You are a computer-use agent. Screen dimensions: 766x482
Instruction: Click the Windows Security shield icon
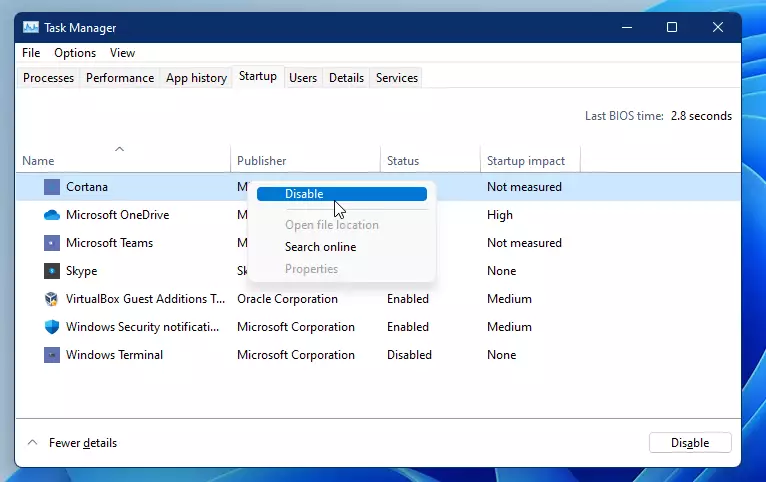[x=52, y=327]
